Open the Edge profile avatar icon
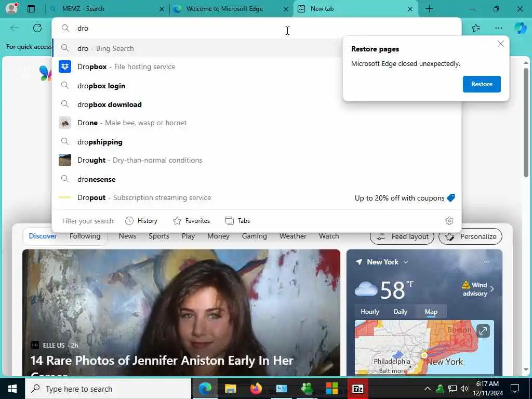The width and height of the screenshot is (532, 399). (11, 8)
